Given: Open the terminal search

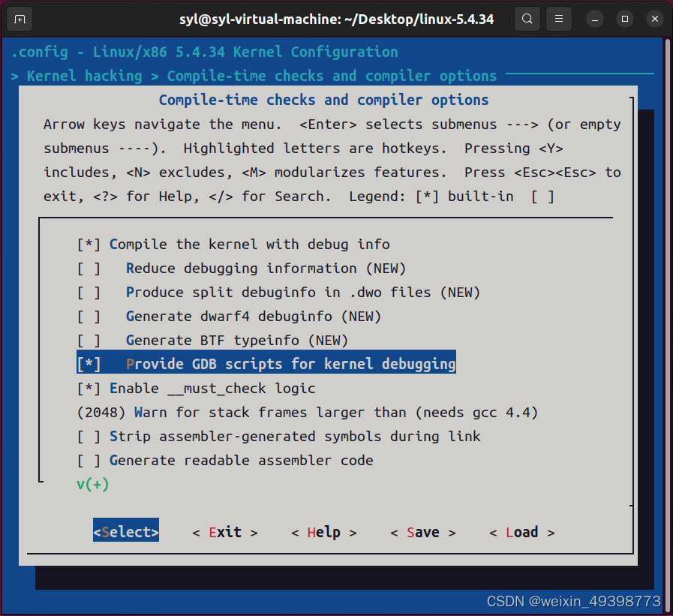Looking at the screenshot, I should tap(527, 19).
